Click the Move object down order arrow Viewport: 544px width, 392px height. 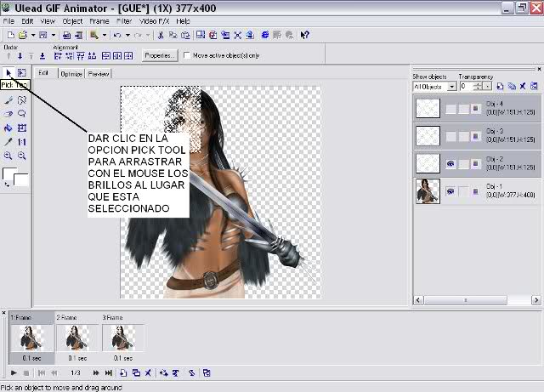click(20, 56)
